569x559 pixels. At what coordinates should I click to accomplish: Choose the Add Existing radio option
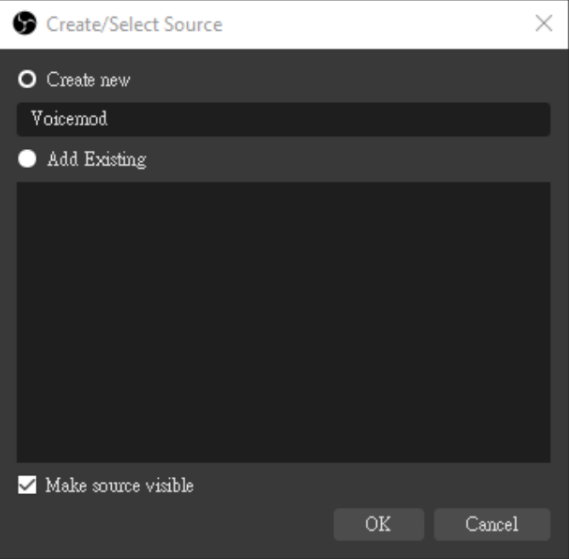27,159
